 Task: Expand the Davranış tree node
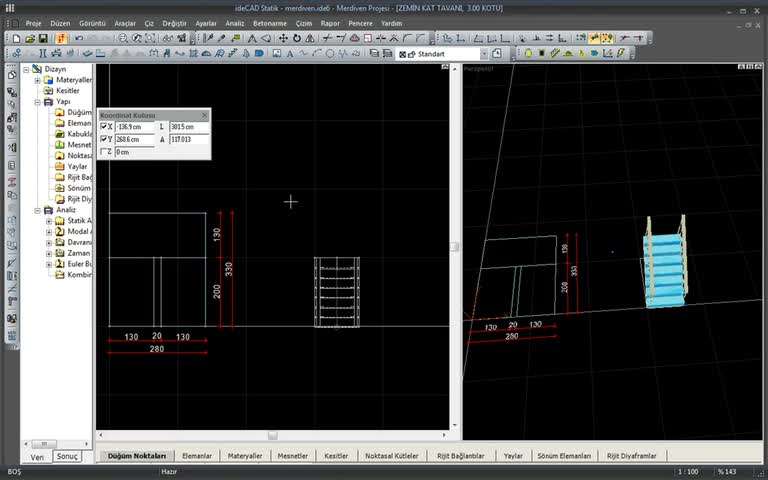[48, 242]
